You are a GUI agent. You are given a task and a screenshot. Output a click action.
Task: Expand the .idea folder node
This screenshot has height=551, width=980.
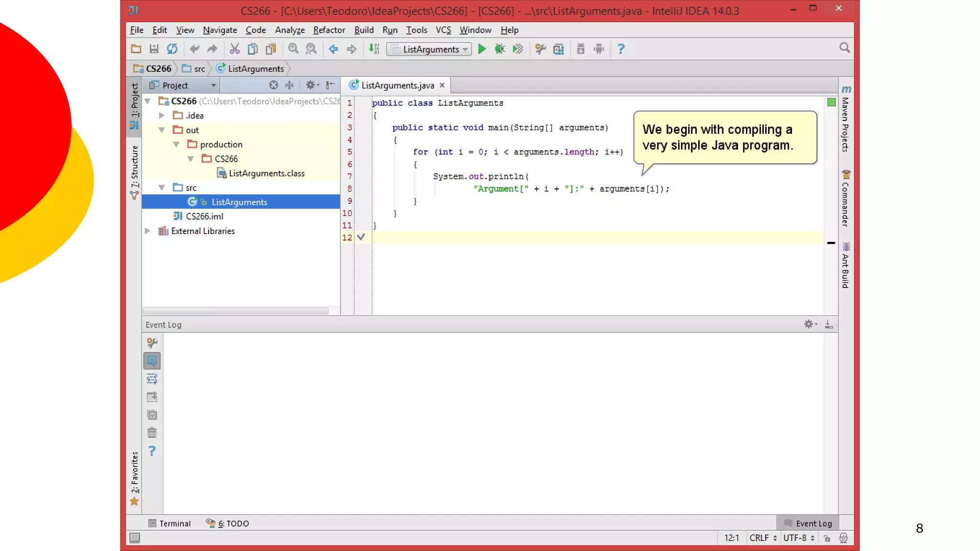point(162,115)
